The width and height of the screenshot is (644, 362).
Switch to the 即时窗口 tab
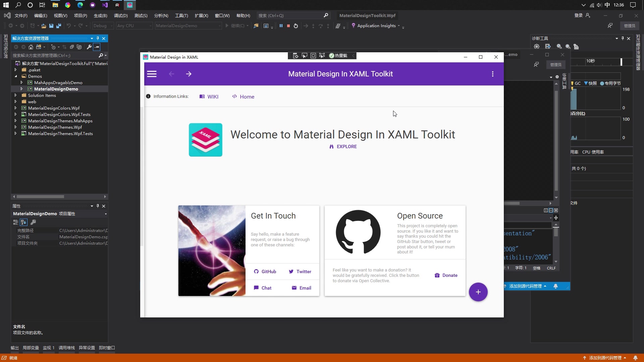pyautogui.click(x=106, y=348)
